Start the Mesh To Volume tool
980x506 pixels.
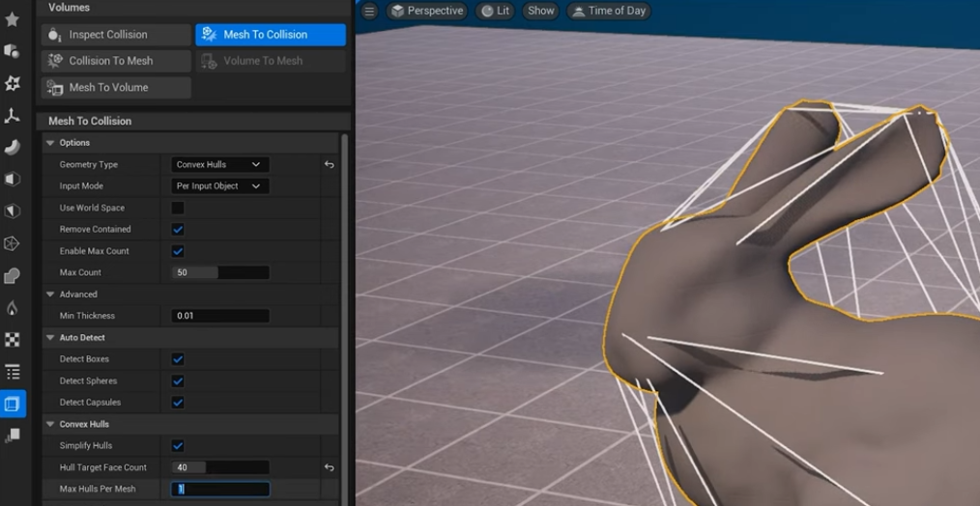(116, 88)
